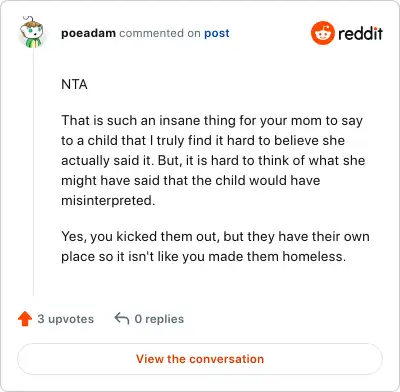Click the word "misinterpreted." in the comment
Viewport: 400px width, 392px height.
[x=108, y=201]
